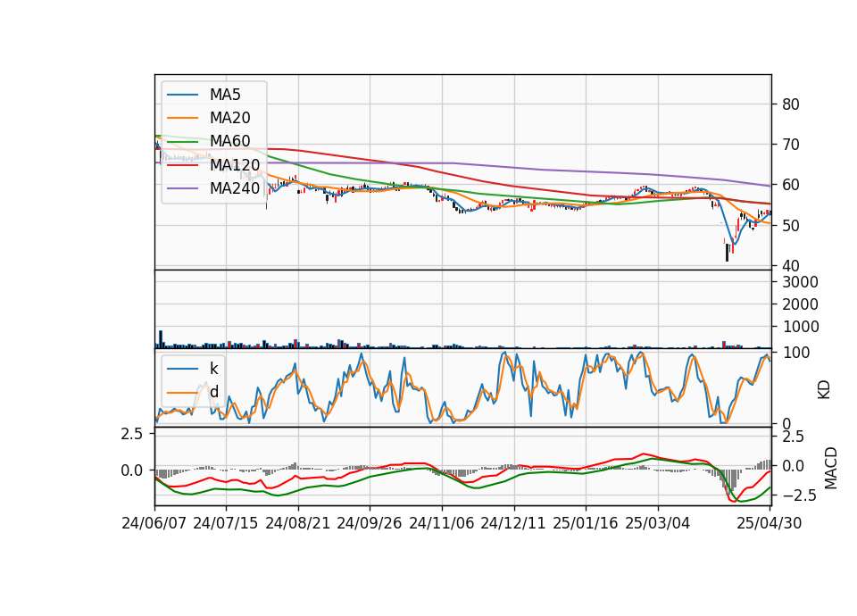The height and width of the screenshot is (616, 857).
Task: Click the tallest volume bar near 24/06/07
Action: 161,339
